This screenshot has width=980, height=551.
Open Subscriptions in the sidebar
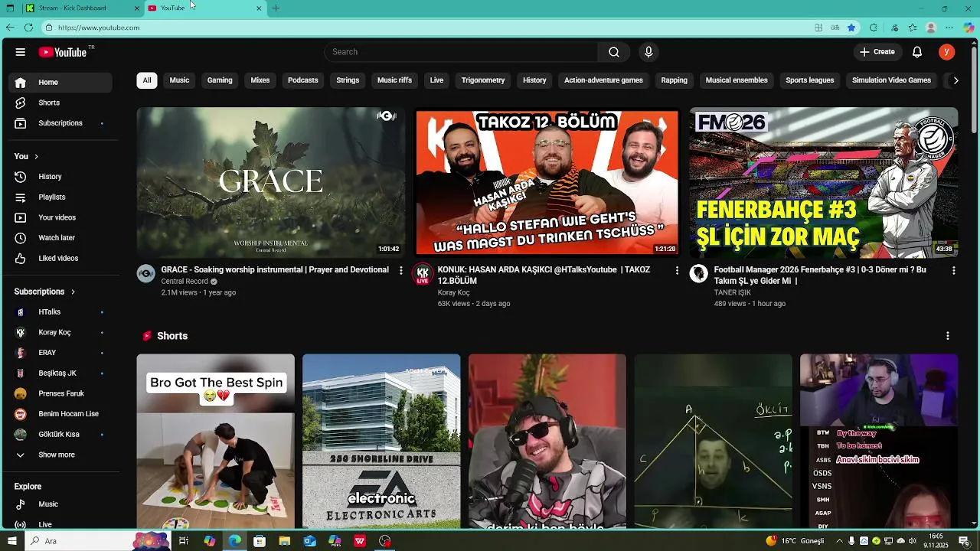(61, 123)
